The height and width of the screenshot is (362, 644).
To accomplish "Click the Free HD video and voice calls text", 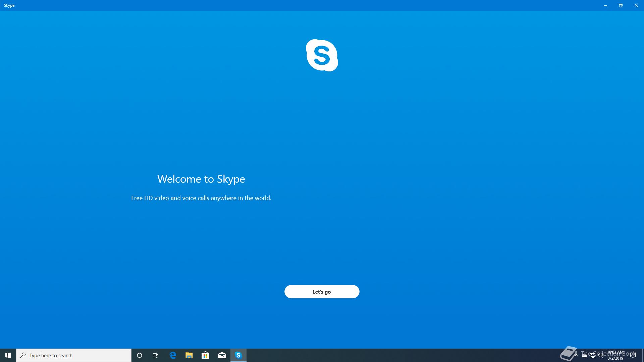I will [201, 198].
